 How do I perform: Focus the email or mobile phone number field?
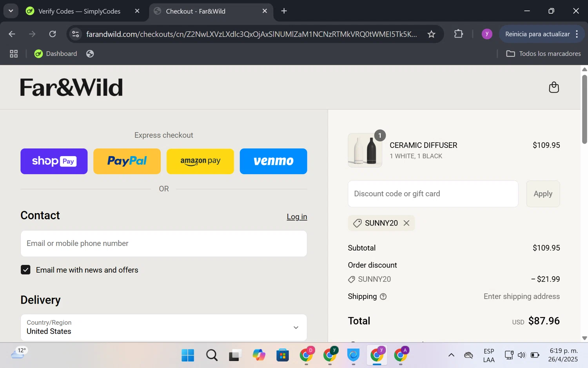point(164,244)
